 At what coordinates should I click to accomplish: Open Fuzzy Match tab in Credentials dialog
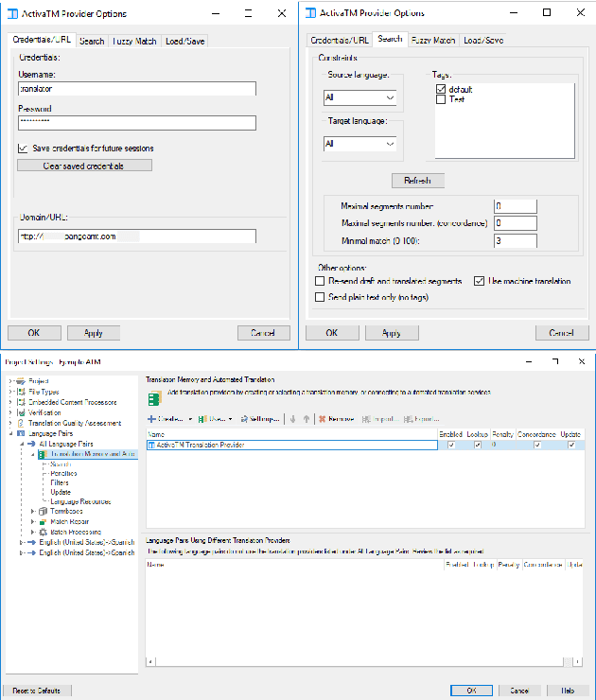tap(134, 41)
